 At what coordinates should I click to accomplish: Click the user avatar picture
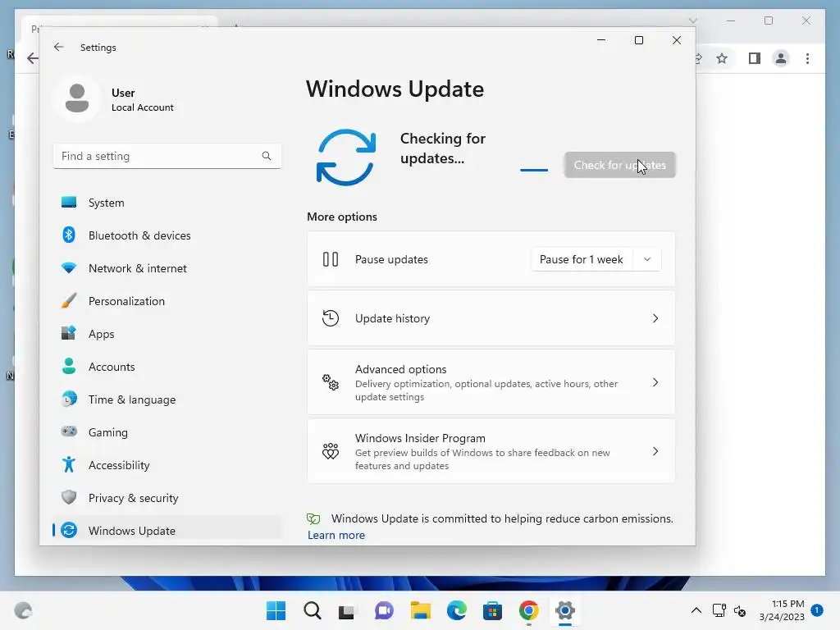76,98
